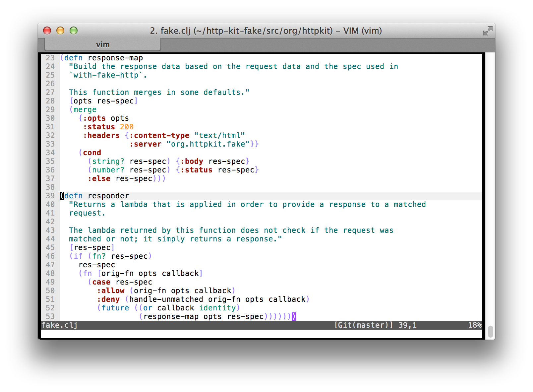Click the scrollbar thumb at window bottom right
Image resolution: width=533 pixels, height=392 pixels.
(x=491, y=331)
